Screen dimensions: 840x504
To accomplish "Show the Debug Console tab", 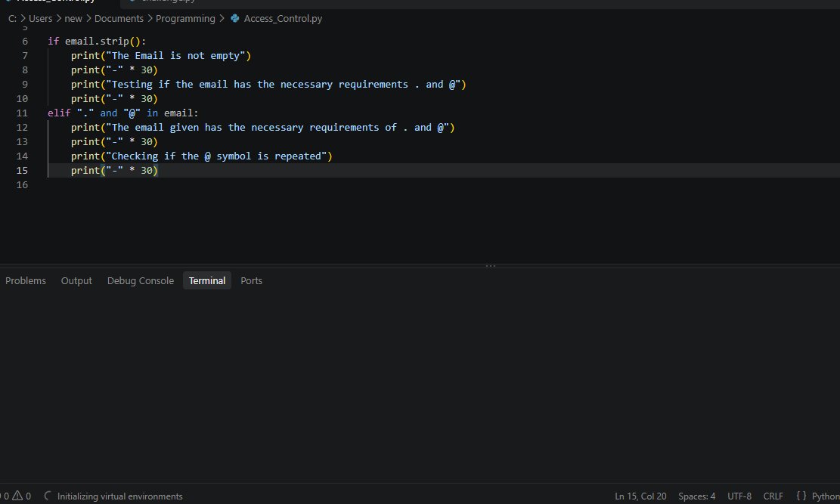I will (141, 280).
